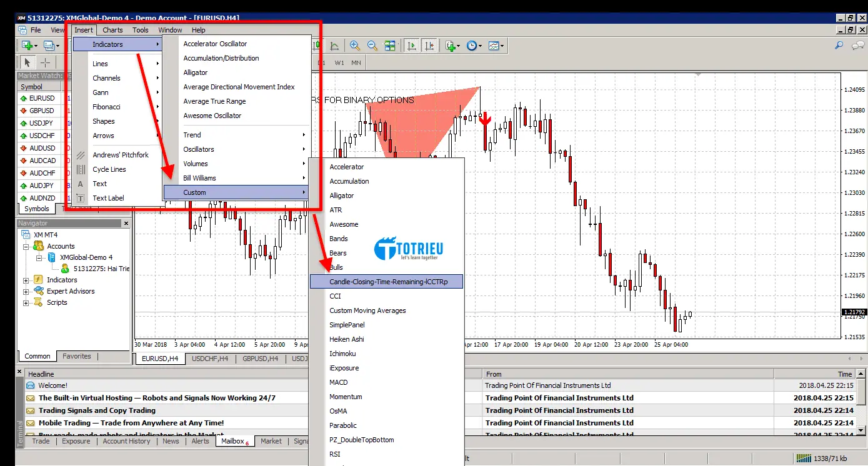The width and height of the screenshot is (868, 466).
Task: Expand the Templates dropdown arrow
Action: point(502,46)
